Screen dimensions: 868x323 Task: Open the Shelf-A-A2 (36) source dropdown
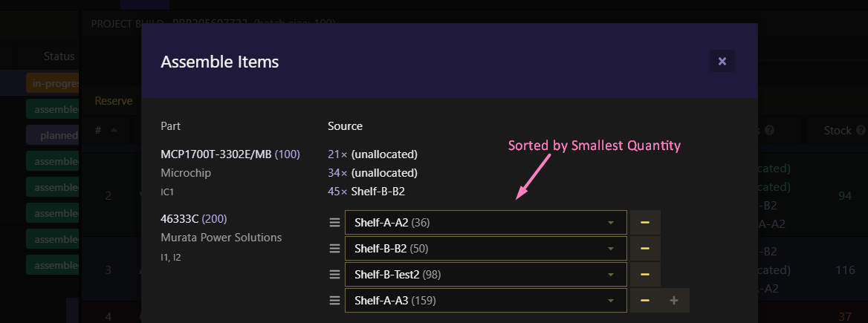485,222
